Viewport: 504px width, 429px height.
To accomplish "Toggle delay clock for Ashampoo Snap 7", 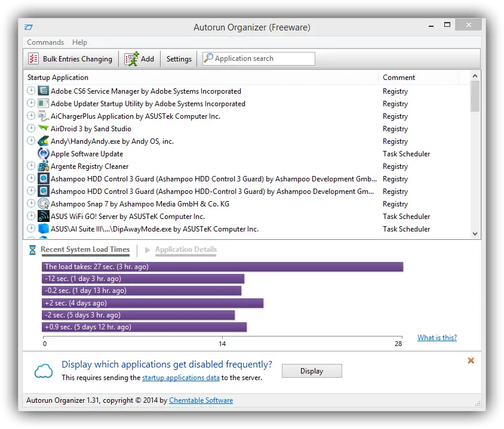I will (x=31, y=203).
